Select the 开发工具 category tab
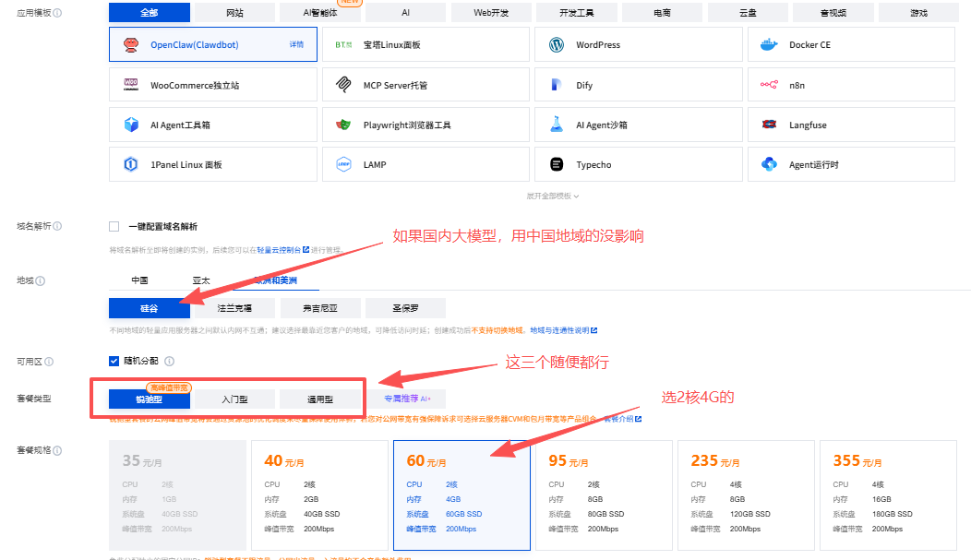Screen dimensions: 971x560 [577, 12]
